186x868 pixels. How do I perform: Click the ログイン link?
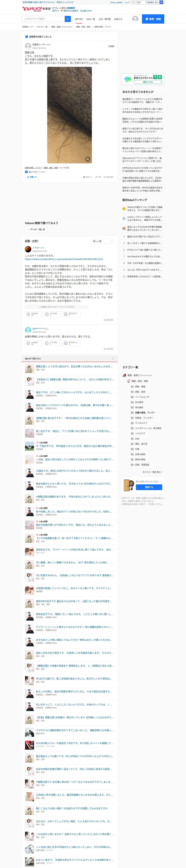pos(56,11)
